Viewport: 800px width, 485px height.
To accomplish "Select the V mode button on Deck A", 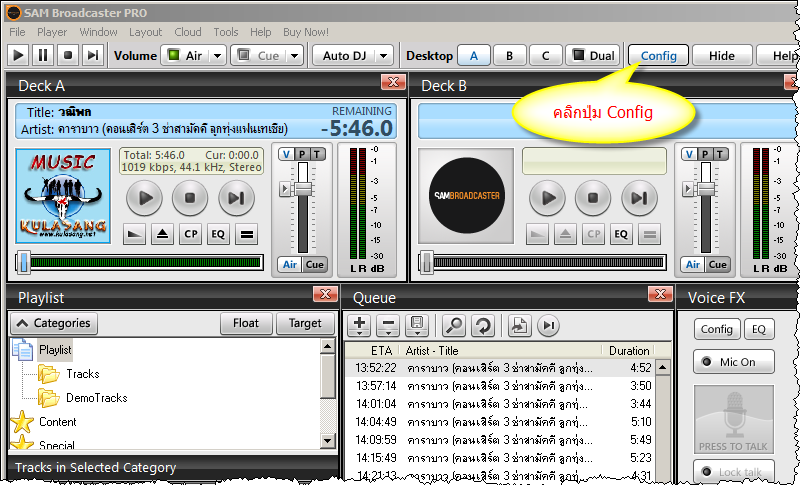I will (286, 154).
